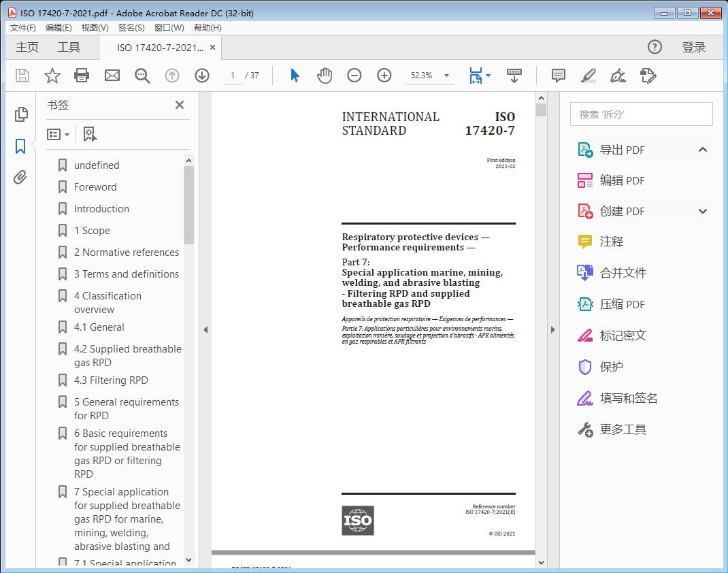Click the tools search input field
This screenshot has height=573, width=728.
[641, 114]
